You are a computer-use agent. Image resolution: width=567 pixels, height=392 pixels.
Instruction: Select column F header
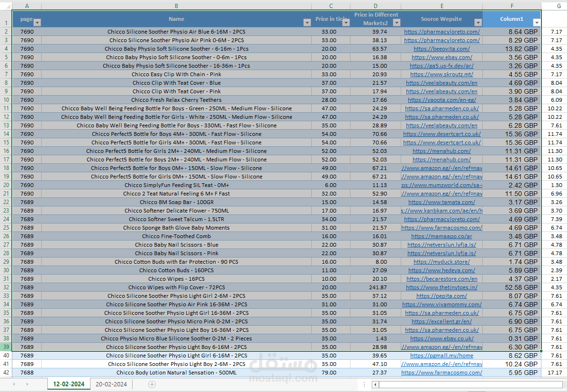point(512,6)
